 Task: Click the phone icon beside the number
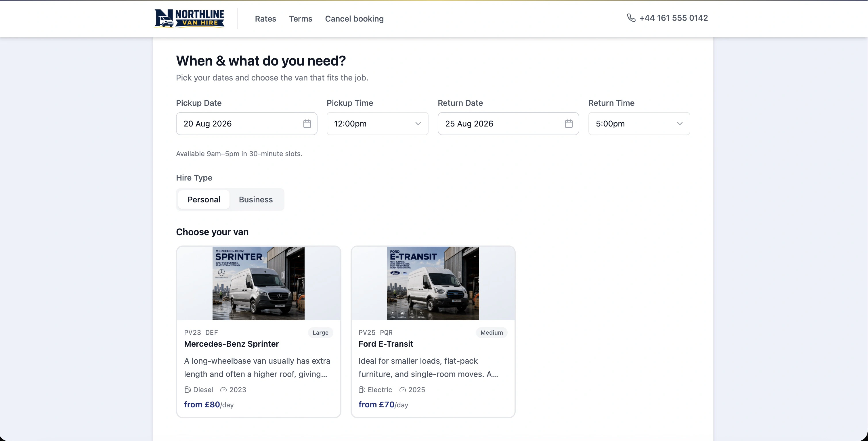click(x=631, y=18)
